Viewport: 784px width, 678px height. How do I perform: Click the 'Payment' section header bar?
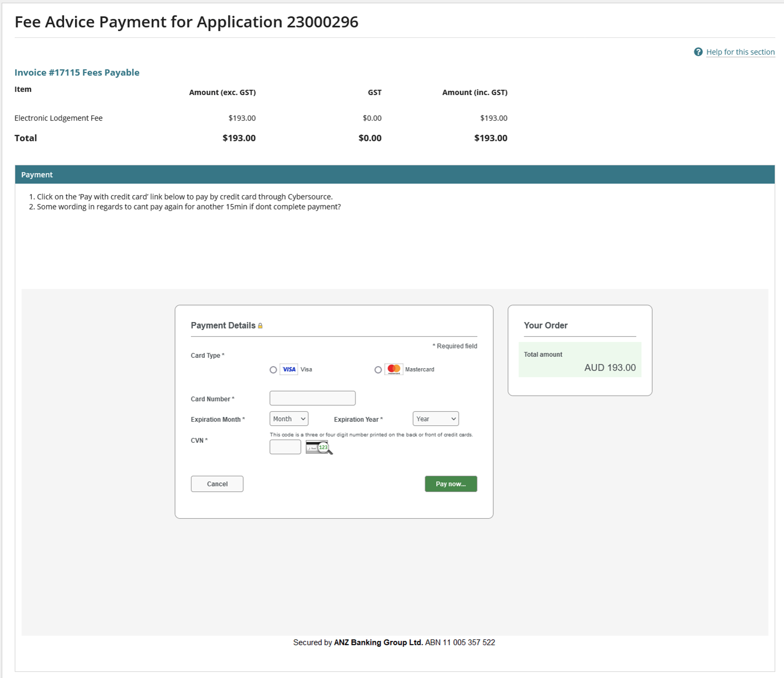point(395,174)
